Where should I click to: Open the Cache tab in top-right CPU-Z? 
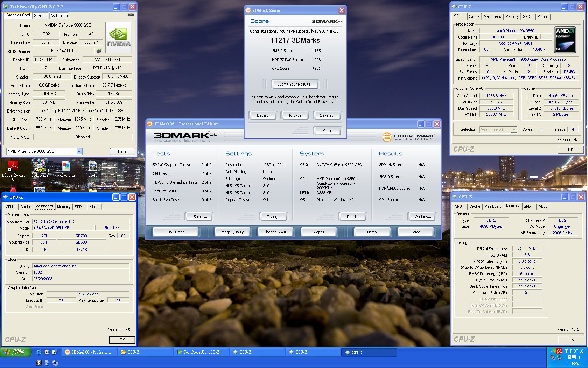(474, 16)
